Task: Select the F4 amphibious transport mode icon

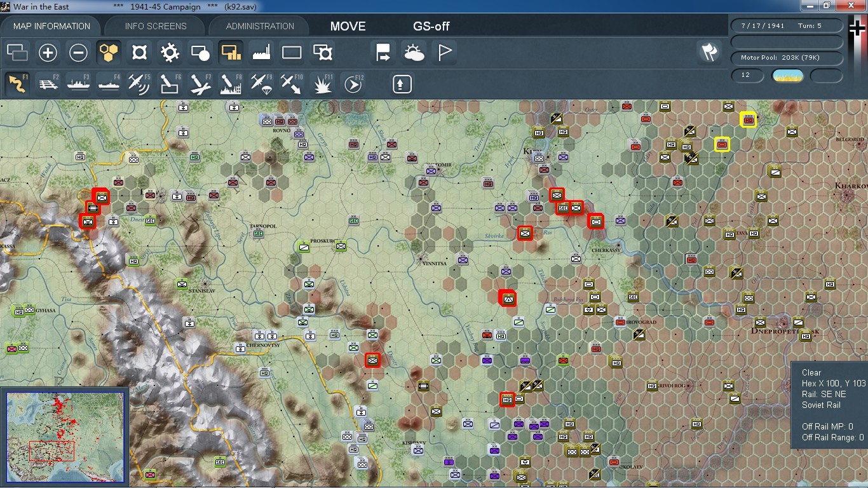Action: [x=109, y=84]
